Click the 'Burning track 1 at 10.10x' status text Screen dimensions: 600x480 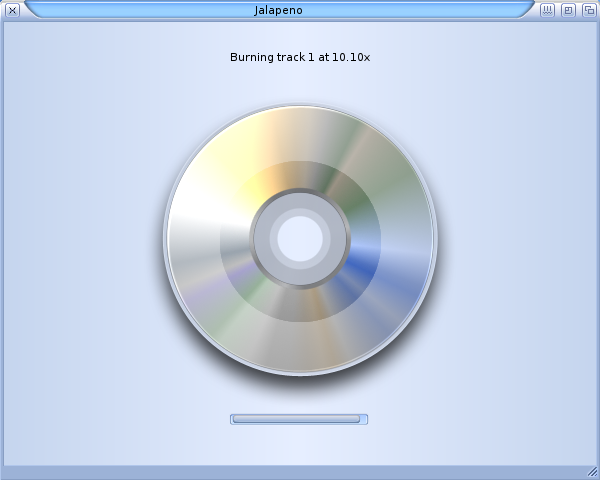tap(300, 57)
